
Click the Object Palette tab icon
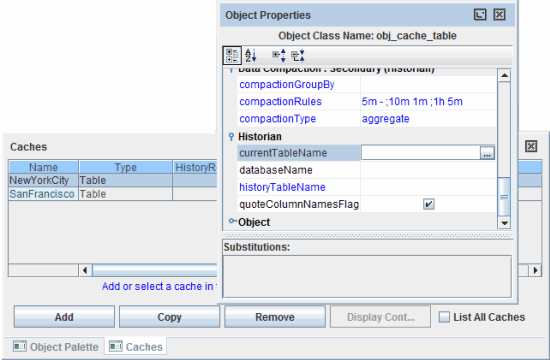pos(20,346)
